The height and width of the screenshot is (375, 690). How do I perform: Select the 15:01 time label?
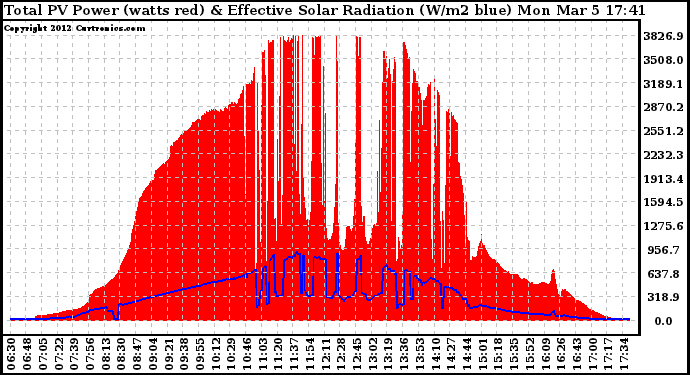pyautogui.click(x=483, y=354)
